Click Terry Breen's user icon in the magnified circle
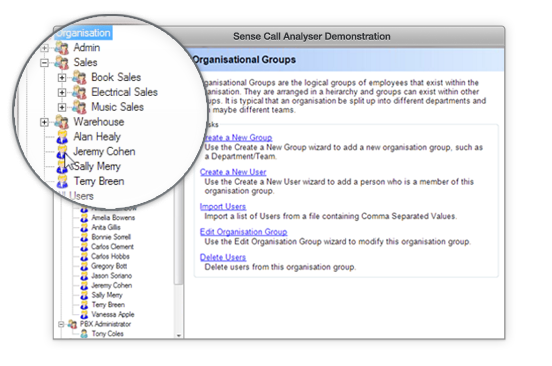 (62, 181)
